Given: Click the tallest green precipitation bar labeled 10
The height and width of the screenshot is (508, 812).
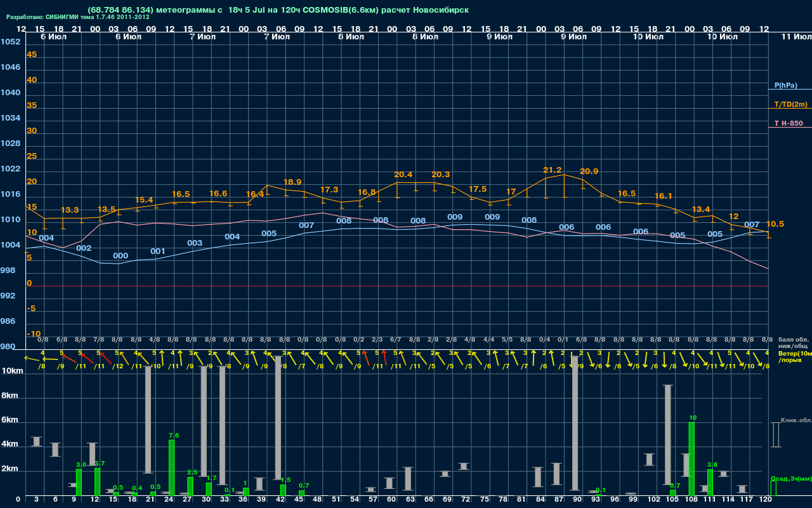Looking at the screenshot, I should (691, 459).
